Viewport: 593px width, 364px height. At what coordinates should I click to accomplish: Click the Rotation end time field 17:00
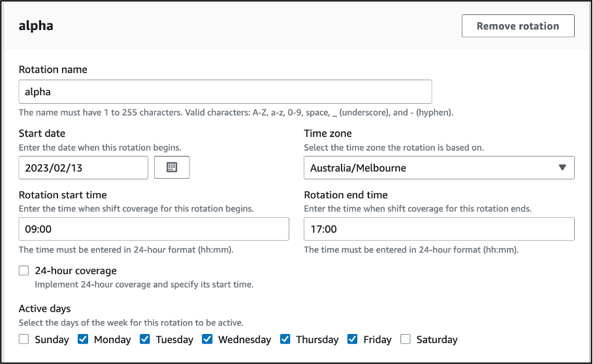439,229
